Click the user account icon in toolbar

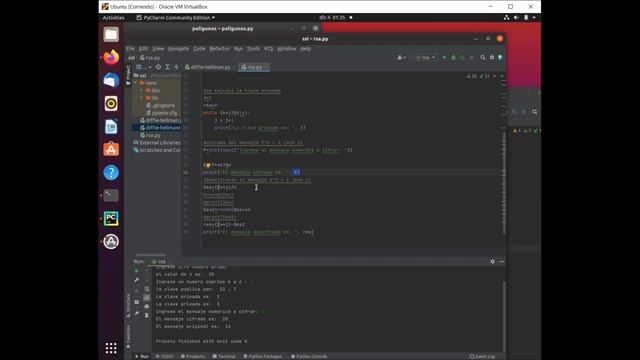point(401,58)
